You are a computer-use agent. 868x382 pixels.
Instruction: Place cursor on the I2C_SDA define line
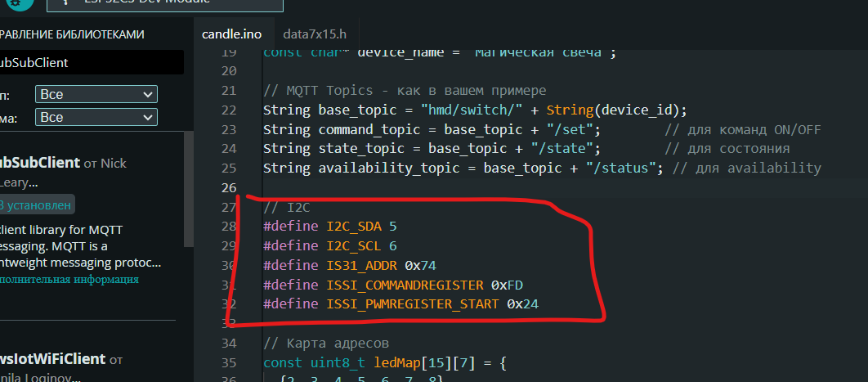click(329, 226)
